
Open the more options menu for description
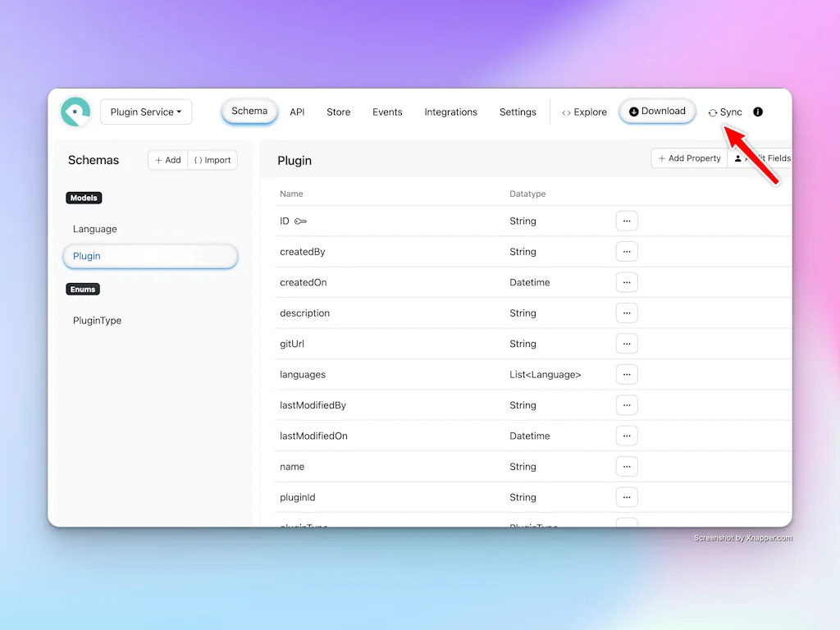(627, 313)
